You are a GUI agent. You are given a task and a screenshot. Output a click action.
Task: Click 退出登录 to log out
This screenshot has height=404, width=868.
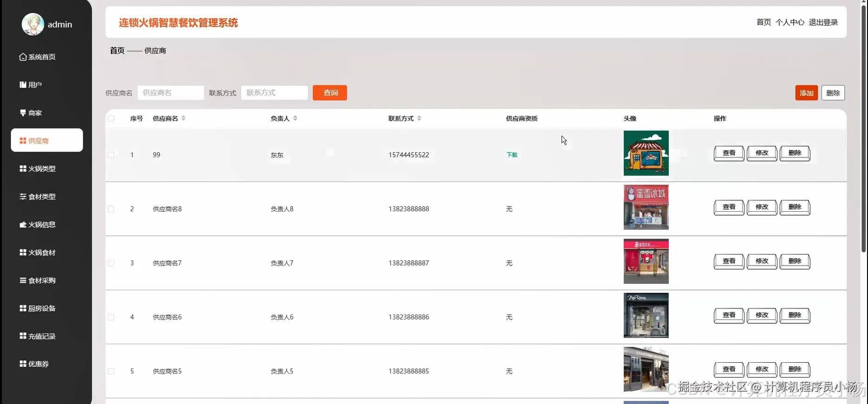click(823, 22)
